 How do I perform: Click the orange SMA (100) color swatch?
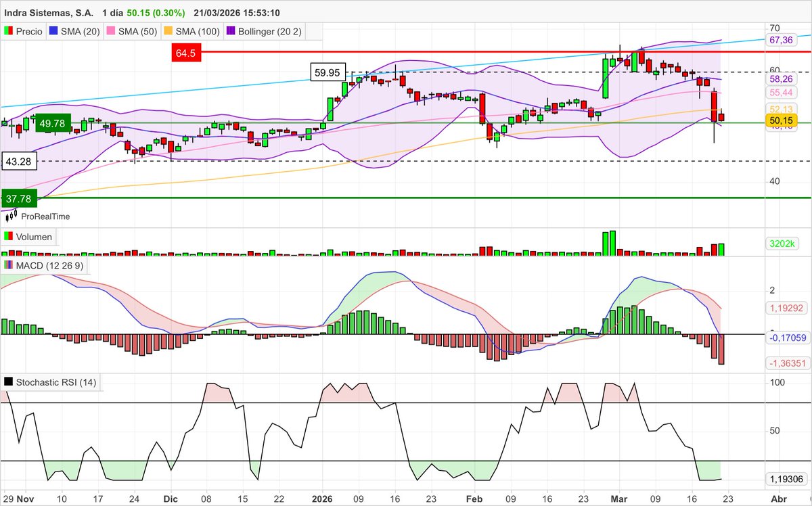168,31
